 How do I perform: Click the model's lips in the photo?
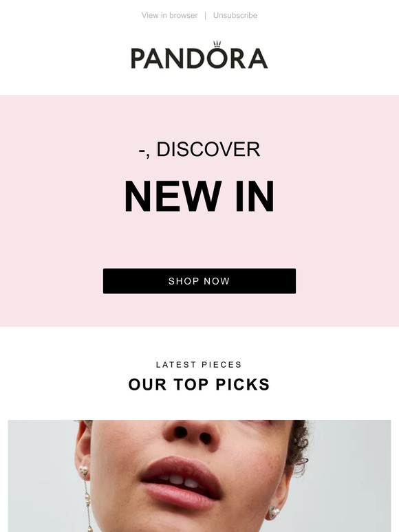point(182,482)
